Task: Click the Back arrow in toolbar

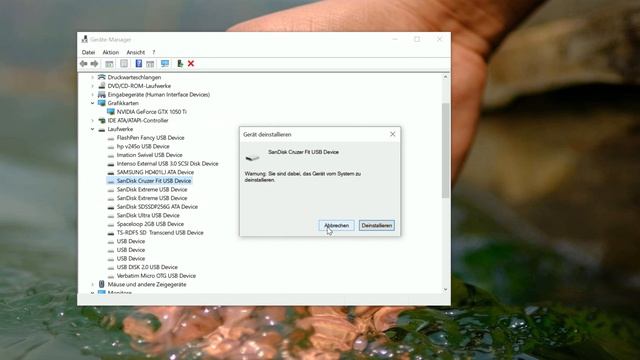Action: pyautogui.click(x=84, y=64)
